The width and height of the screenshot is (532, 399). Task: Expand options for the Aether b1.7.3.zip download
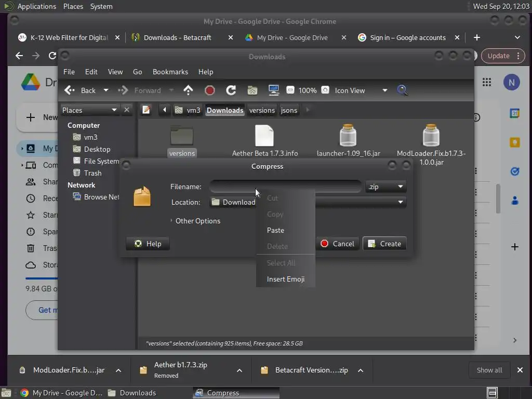click(239, 370)
